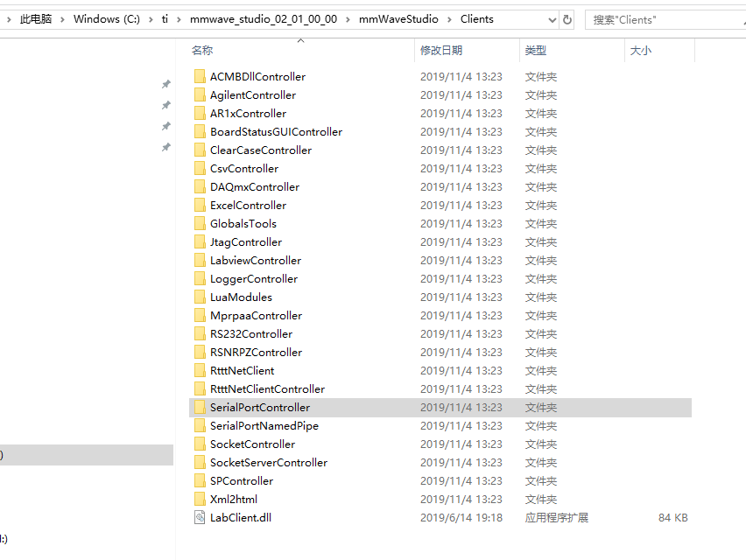This screenshot has height=560, width=746.
Task: Select the RS232Controller folder name
Action: click(251, 333)
